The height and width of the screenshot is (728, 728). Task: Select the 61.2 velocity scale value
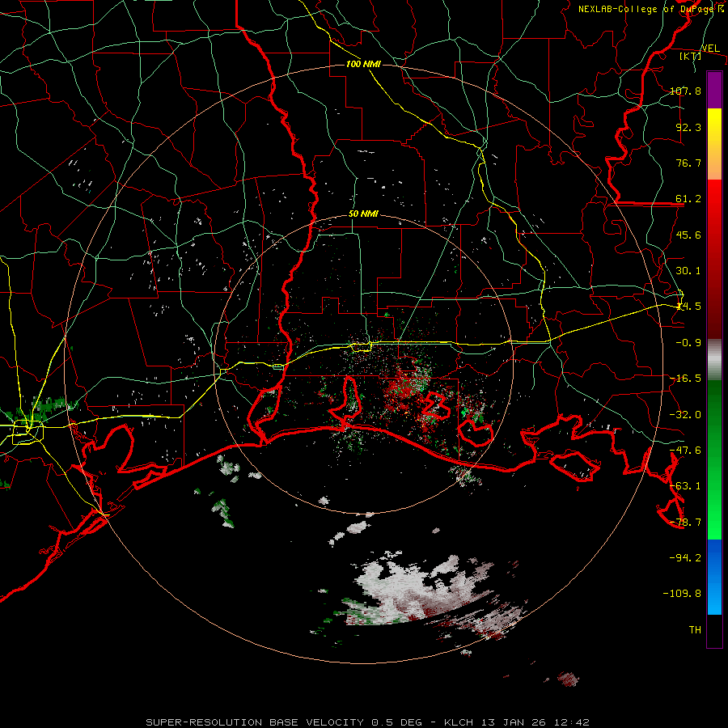pos(688,199)
